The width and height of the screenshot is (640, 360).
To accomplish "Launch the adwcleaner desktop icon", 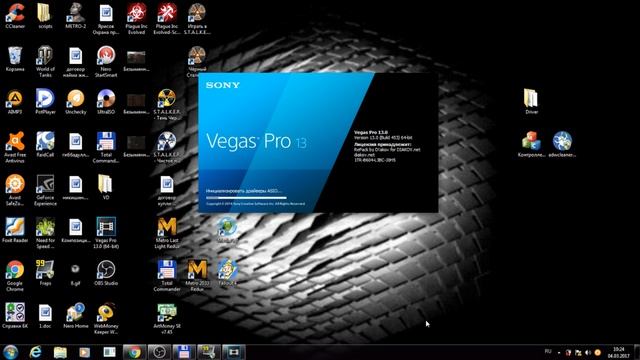I will 562,144.
